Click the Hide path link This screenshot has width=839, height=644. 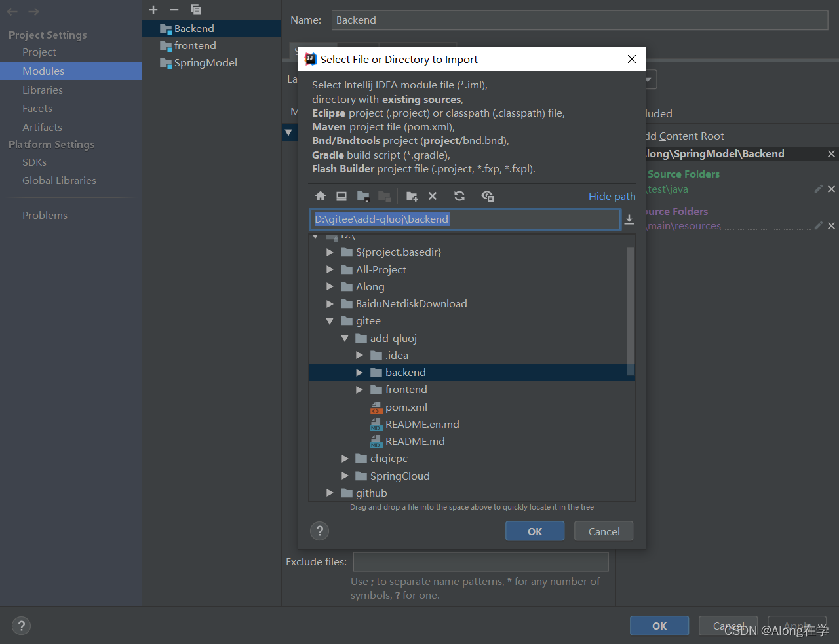tap(612, 196)
